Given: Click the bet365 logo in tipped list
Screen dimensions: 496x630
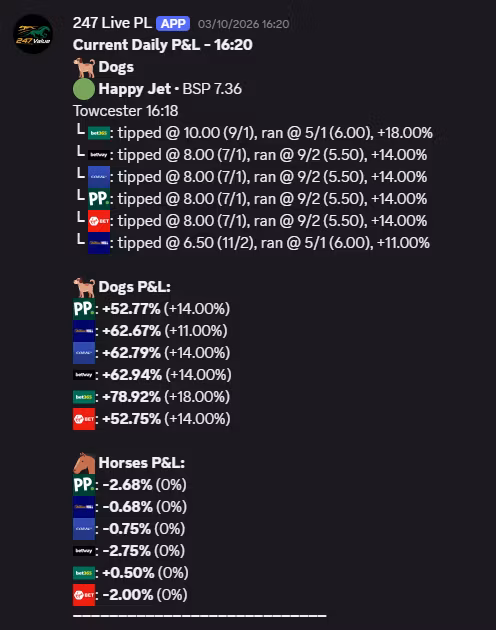Looking at the screenshot, I should point(99,133).
